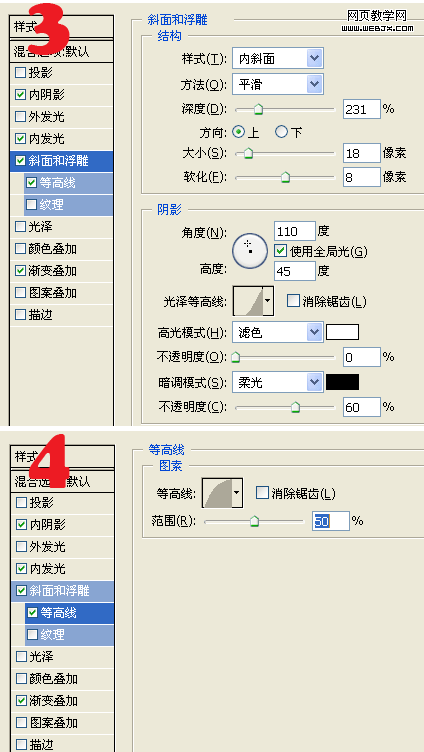
Task: Check 光泽 in the Bevel settings dialog
Action: pos(20,226)
